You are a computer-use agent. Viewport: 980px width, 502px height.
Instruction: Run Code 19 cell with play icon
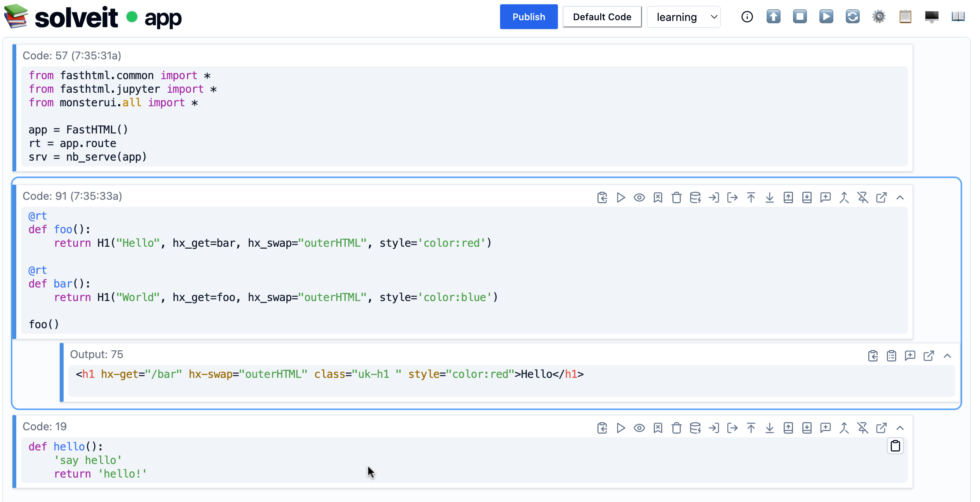pos(621,428)
